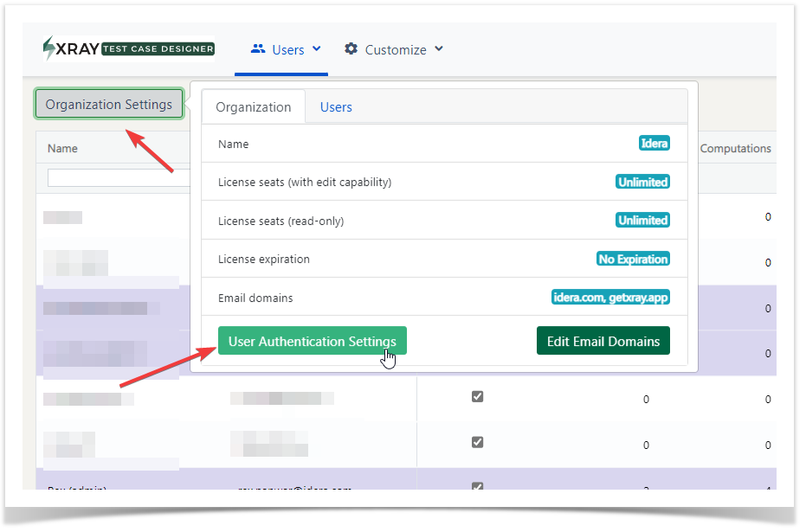The height and width of the screenshot is (532, 806).
Task: Click Edit Email Domains button
Action: (x=603, y=342)
